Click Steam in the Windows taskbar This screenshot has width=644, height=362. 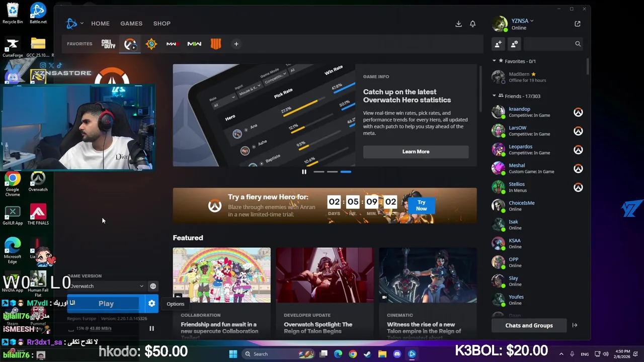click(367, 354)
